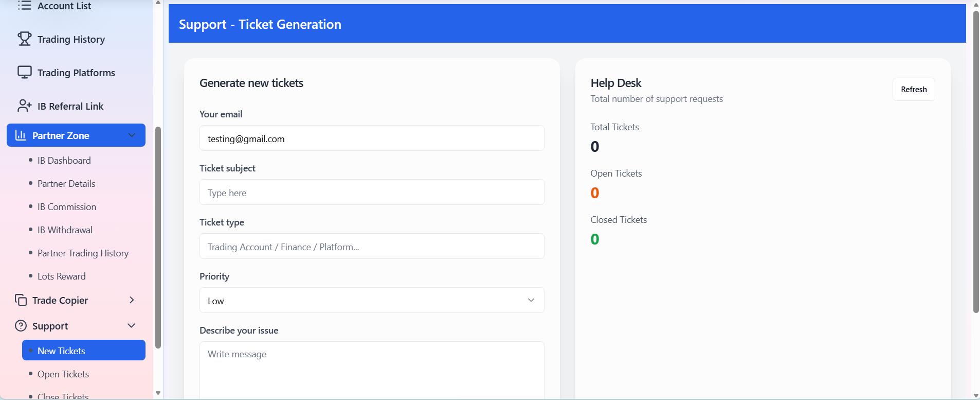Click the IB Referral Link user-plus icon

(x=24, y=106)
